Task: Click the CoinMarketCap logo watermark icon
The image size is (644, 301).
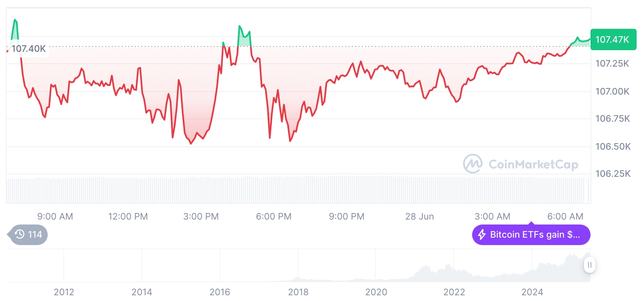Action: coord(473,164)
